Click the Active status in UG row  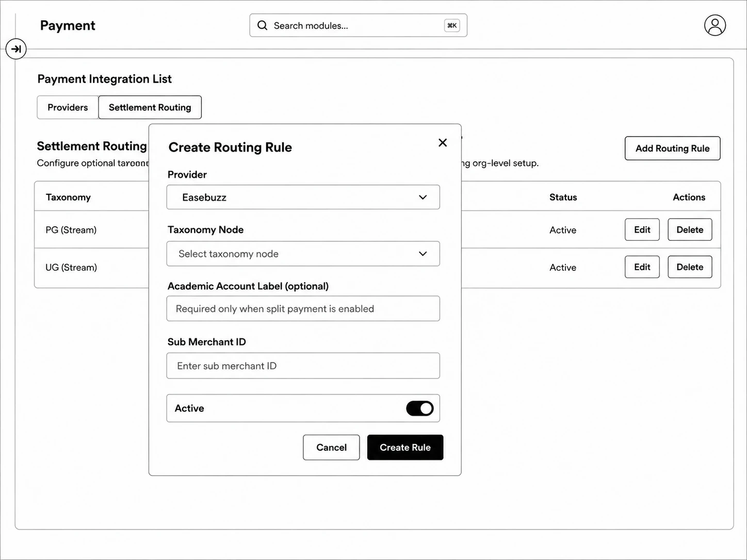pos(563,268)
